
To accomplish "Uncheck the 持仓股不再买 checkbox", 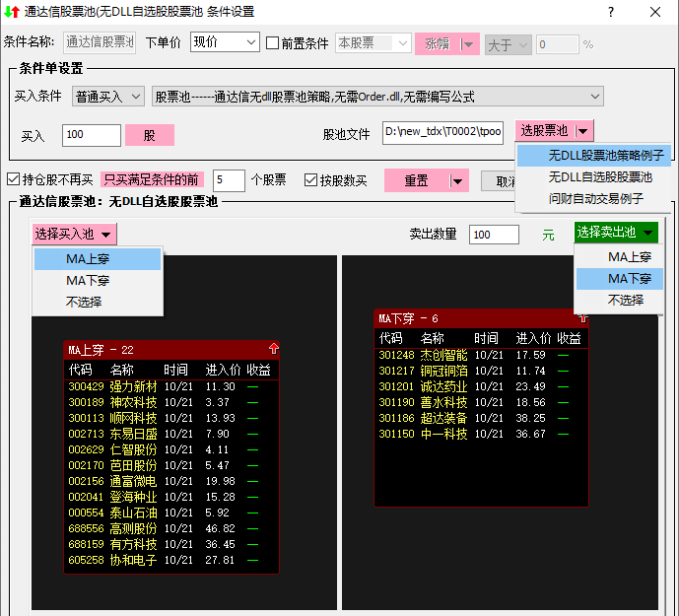I will tap(13, 180).
